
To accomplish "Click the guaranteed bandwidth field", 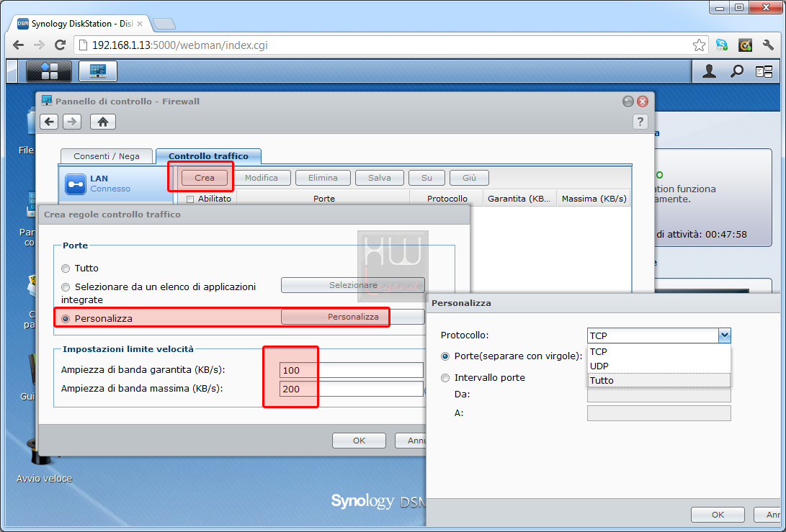I will [352, 371].
